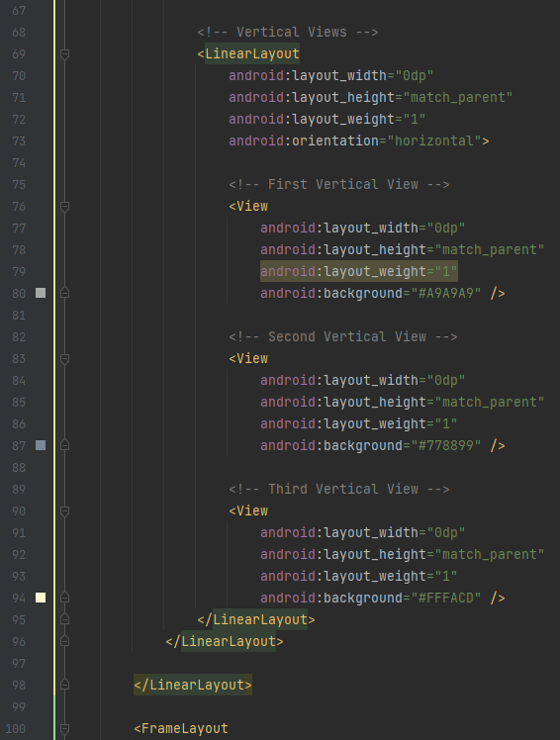Click layout_height="match_parent" on line 92

(403, 555)
